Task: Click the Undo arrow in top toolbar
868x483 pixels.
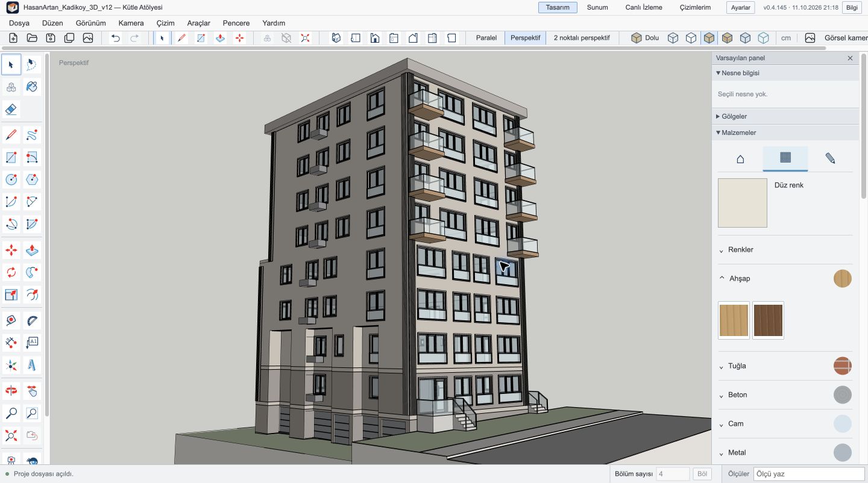Action: (116, 38)
